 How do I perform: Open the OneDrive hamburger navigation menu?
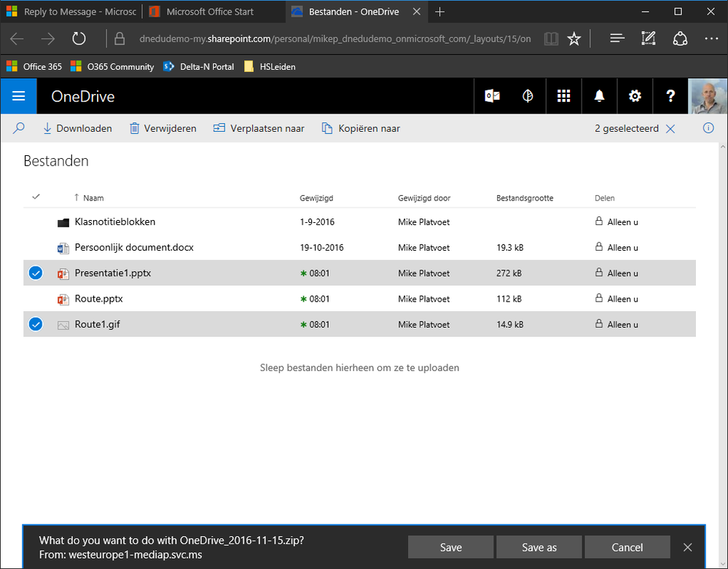(18, 96)
